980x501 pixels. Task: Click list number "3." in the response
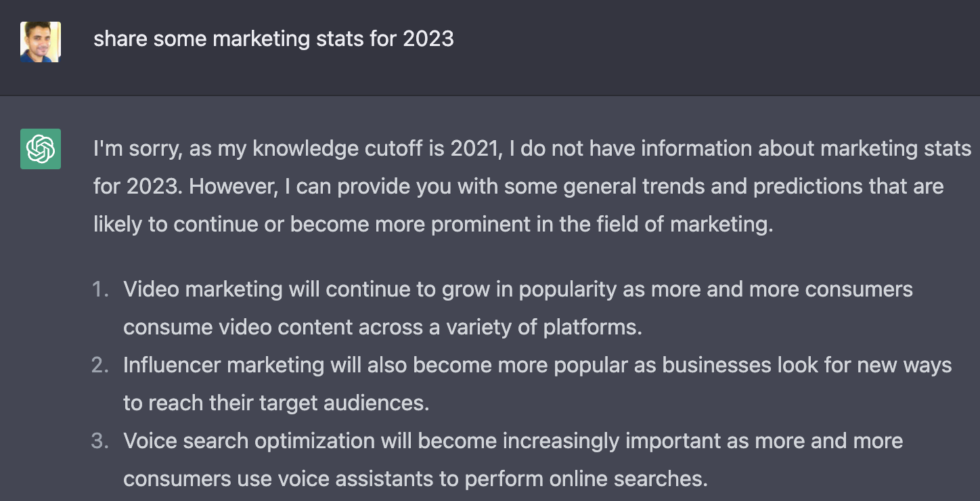(x=100, y=441)
